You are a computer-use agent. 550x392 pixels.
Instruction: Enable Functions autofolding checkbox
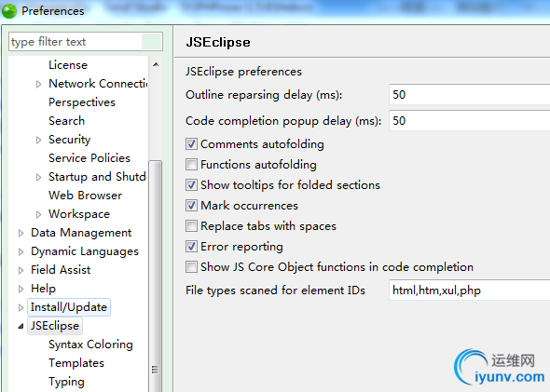click(191, 164)
